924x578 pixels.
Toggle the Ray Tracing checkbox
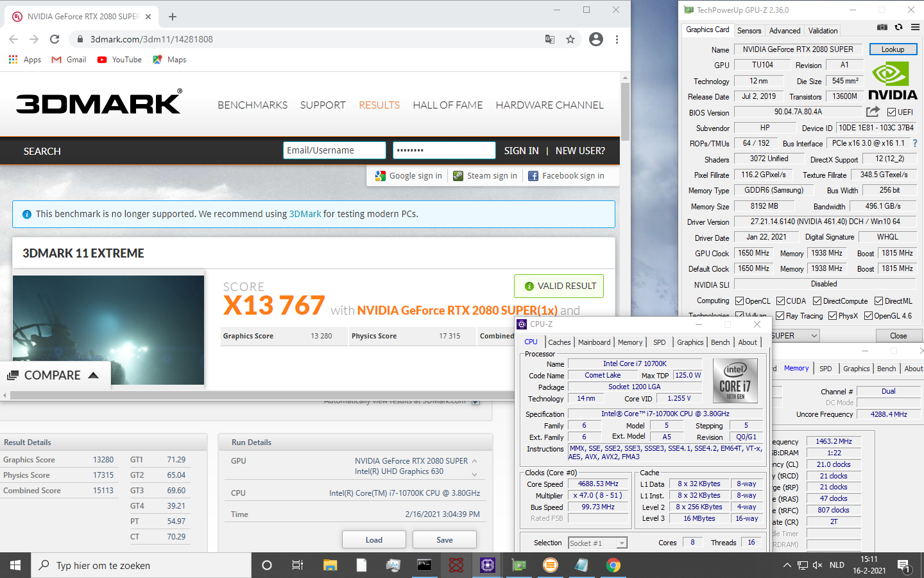coord(780,315)
